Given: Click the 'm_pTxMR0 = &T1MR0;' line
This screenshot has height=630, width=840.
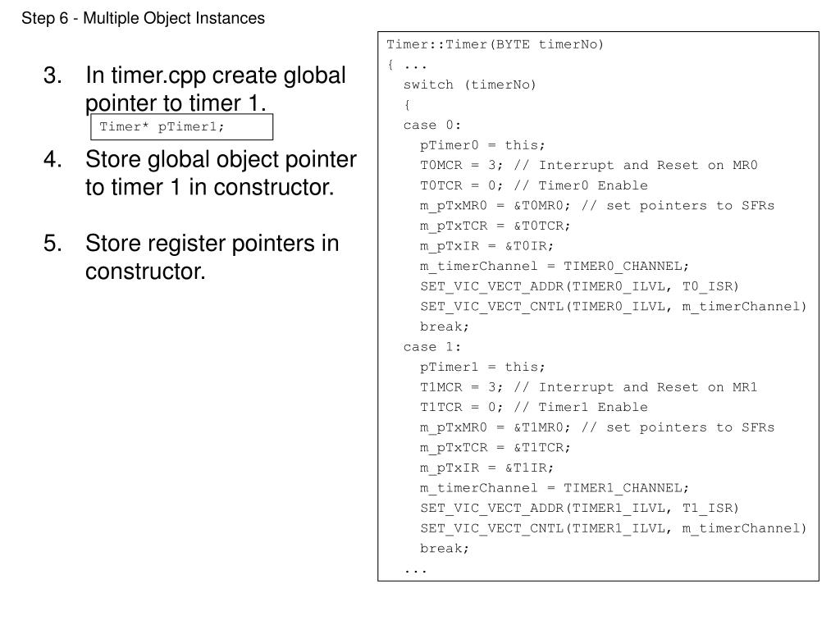Looking at the screenshot, I should click(597, 427).
